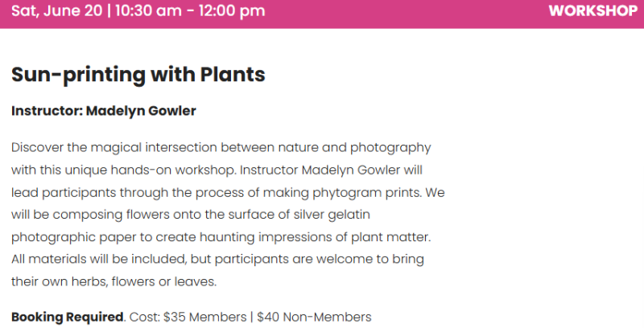Click the pink event header banner
Image resolution: width=644 pixels, height=328 pixels.
click(x=322, y=14)
